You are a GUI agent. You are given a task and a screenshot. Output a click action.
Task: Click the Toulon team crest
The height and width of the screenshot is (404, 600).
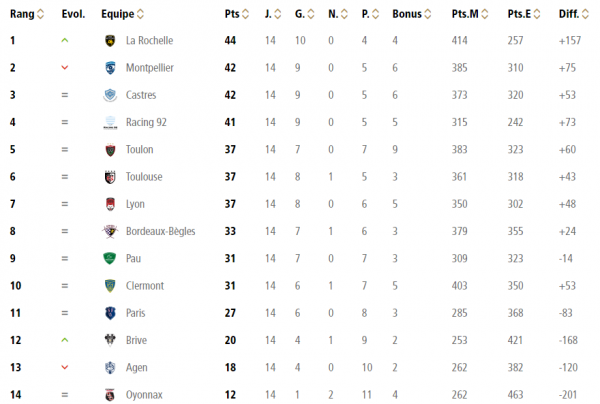coord(110,150)
